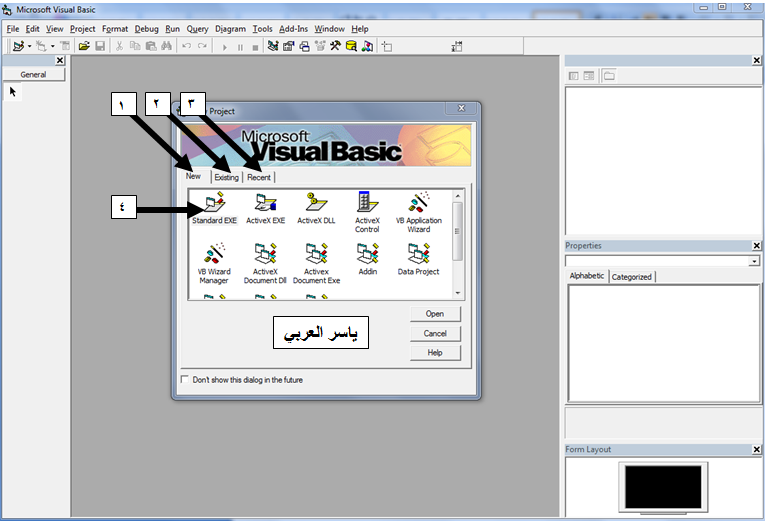The image size is (768, 523).
Task: Select the Activex Document Exe icon
Action: click(316, 263)
